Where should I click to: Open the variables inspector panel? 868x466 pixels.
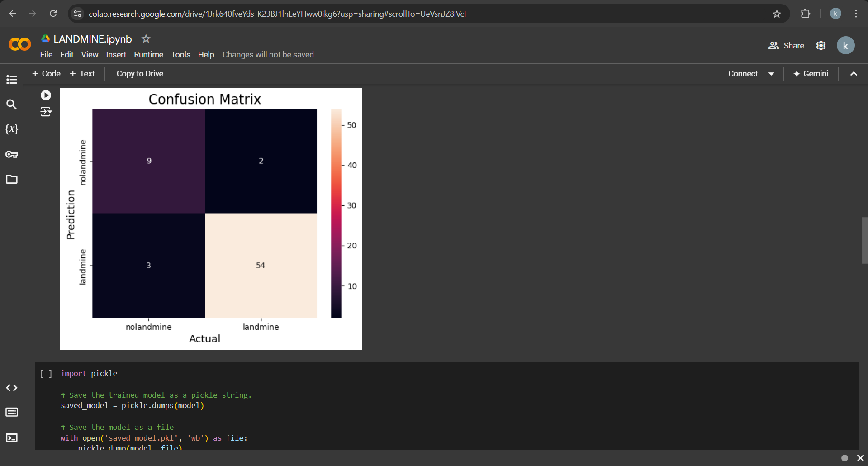12,129
